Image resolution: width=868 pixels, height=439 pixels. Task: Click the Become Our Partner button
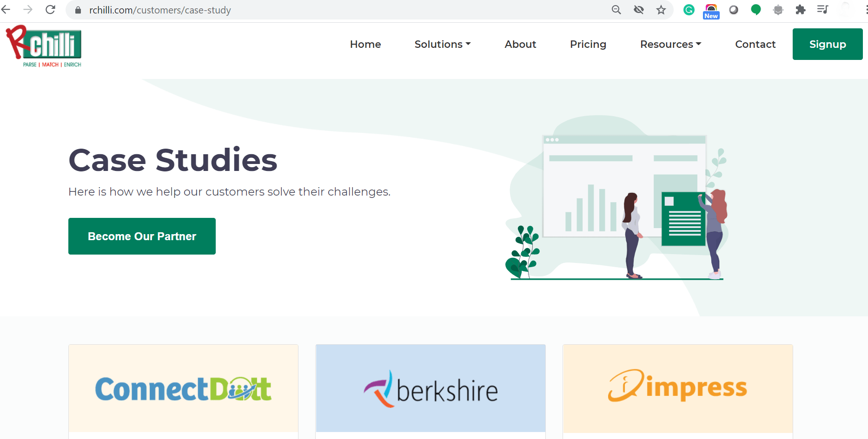[x=142, y=236]
